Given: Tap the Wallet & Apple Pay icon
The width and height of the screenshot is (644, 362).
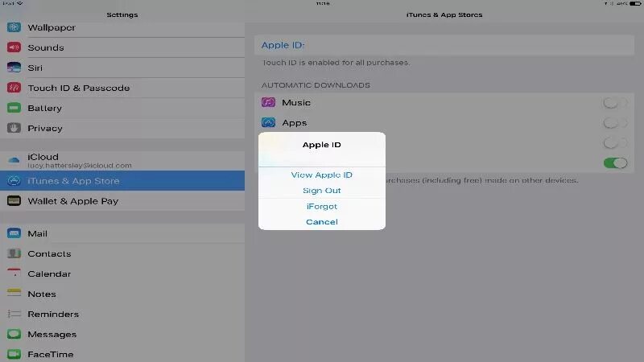Looking at the screenshot, I should click(x=14, y=200).
